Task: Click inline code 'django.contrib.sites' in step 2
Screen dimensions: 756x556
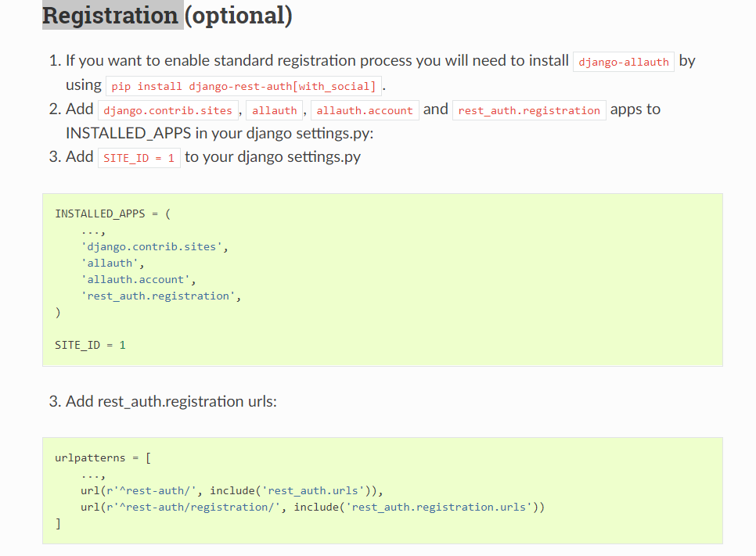Action: click(167, 110)
